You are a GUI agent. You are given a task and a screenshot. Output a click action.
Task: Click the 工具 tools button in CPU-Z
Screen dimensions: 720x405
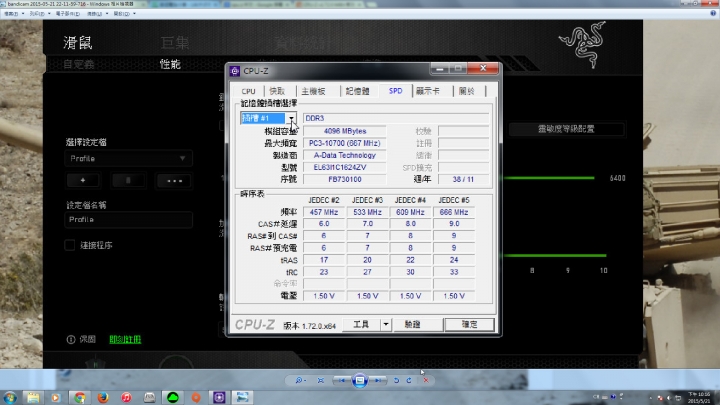pos(361,325)
